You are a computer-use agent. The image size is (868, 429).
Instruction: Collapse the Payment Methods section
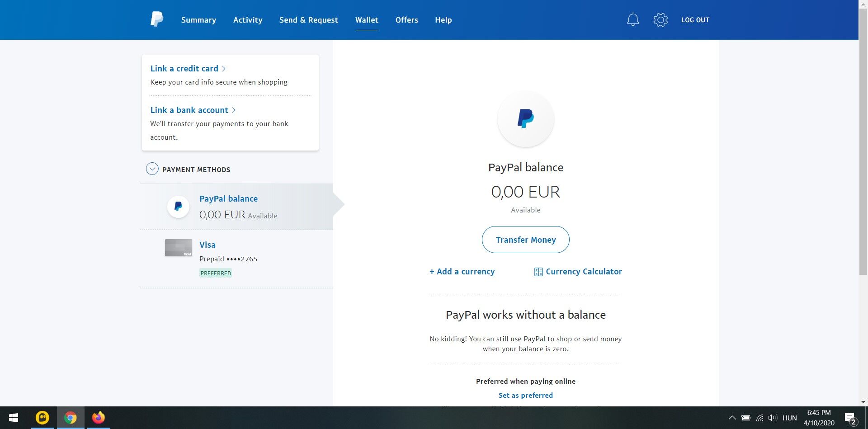click(x=152, y=169)
